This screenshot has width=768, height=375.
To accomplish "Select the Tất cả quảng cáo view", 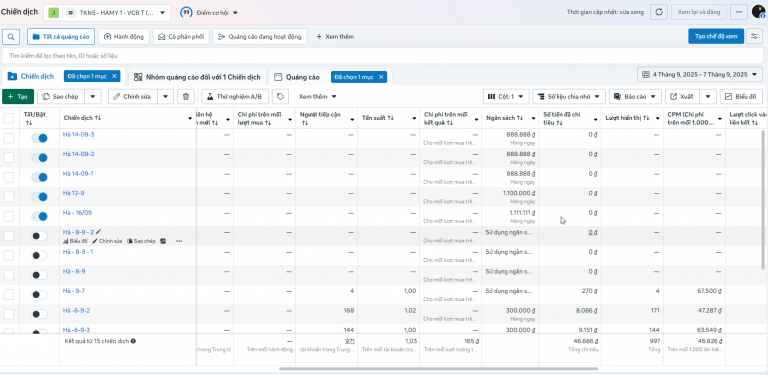I will click(x=61, y=37).
